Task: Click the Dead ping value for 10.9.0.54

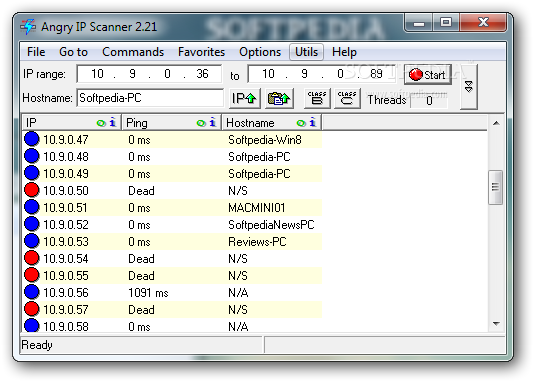Action: [141, 259]
